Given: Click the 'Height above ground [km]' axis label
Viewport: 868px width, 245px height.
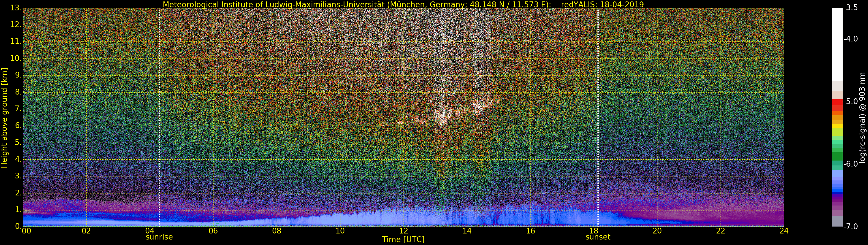Looking at the screenshot, I should point(4,118).
